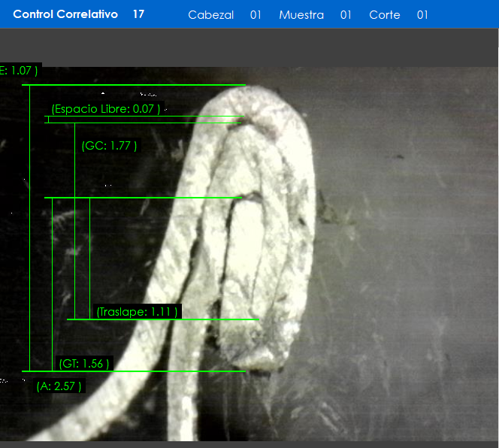Screen dimensions: 499x448
Task: Click the dark gray strip below header
Action: click(x=249, y=47)
